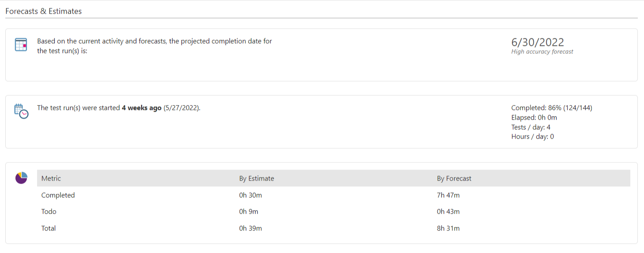Select the Total row label
The image size is (644, 253).
pyautogui.click(x=49, y=228)
